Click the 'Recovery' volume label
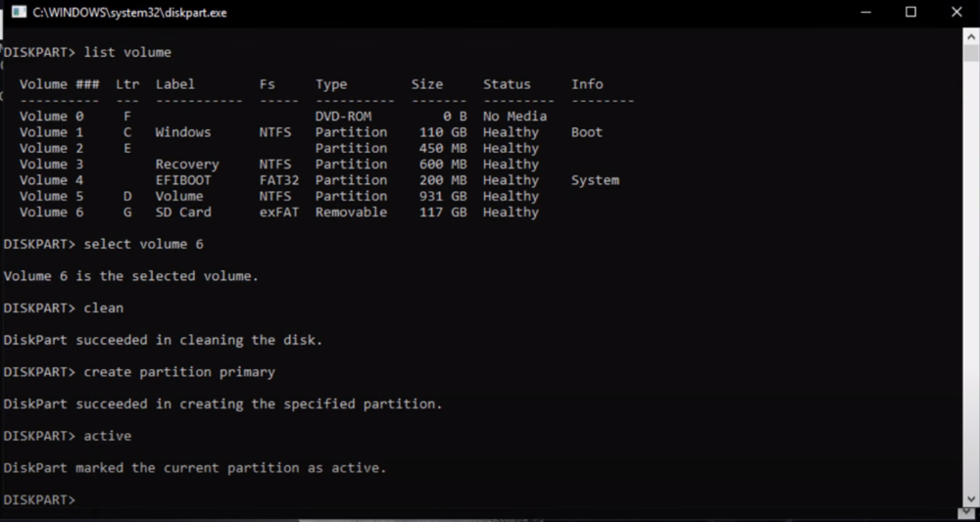Viewport: 980px width, 522px height. pos(187,165)
